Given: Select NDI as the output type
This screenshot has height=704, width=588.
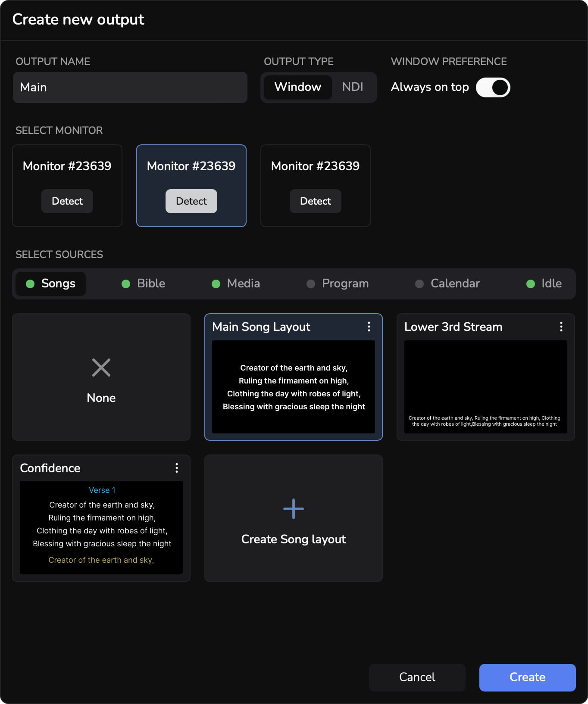Looking at the screenshot, I should click(353, 87).
